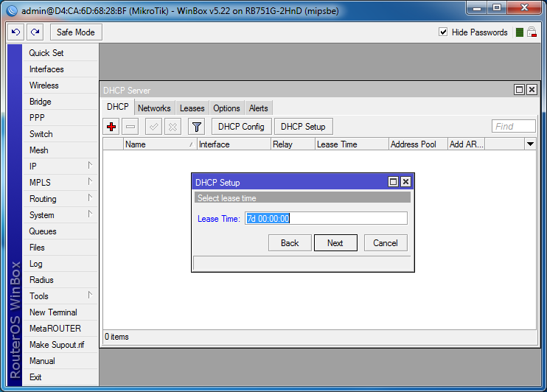Minimize the WinBox main window

[477, 8]
